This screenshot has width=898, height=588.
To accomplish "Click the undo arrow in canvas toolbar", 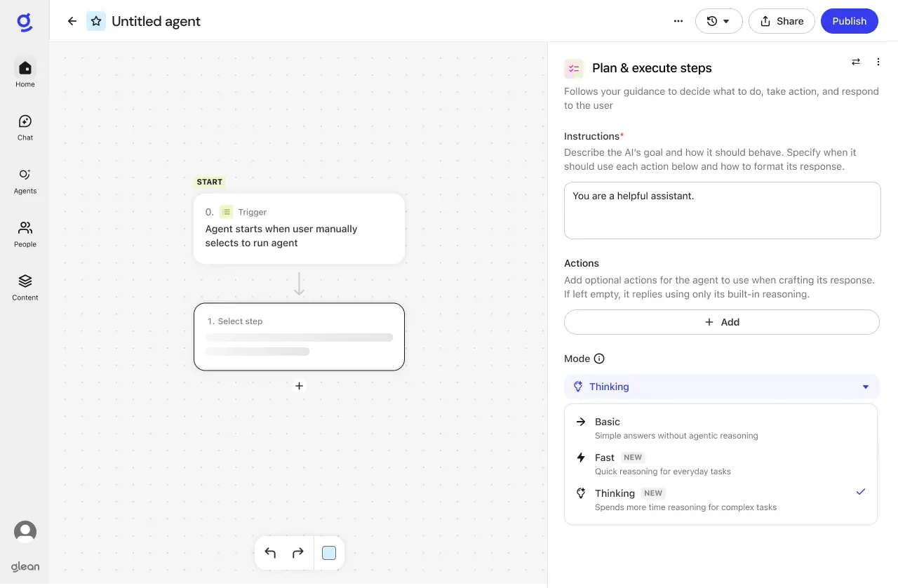I will click(x=270, y=553).
